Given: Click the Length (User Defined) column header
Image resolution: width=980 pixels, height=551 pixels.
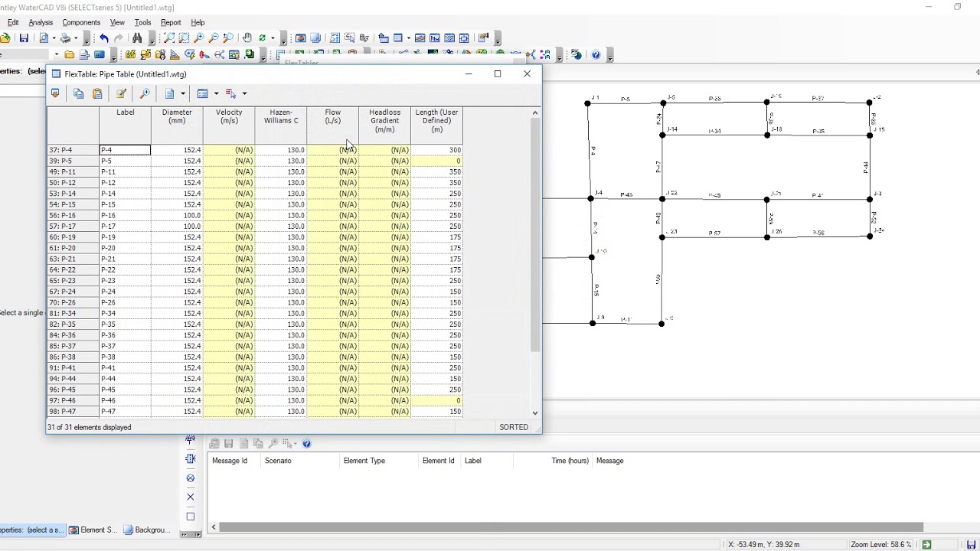Looking at the screenshot, I should coord(436,125).
